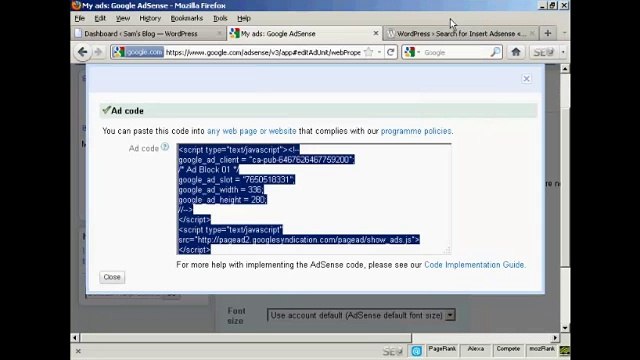Open the Code Implementation Guide link
This screenshot has width=640, height=360.
tap(474, 264)
